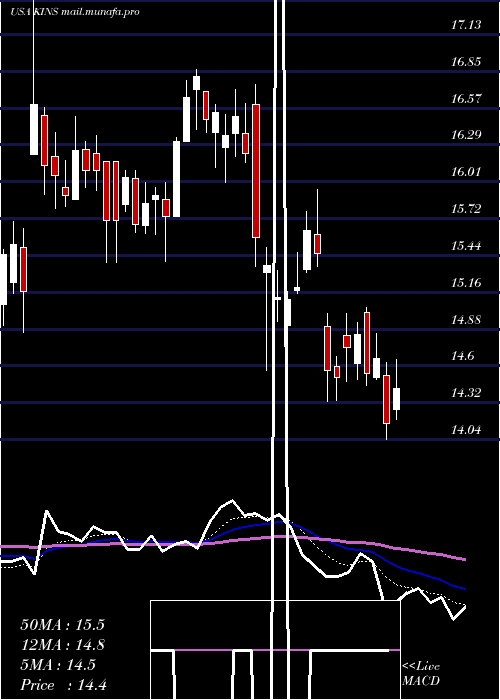Select the 16.85 price axis label

click(x=466, y=62)
